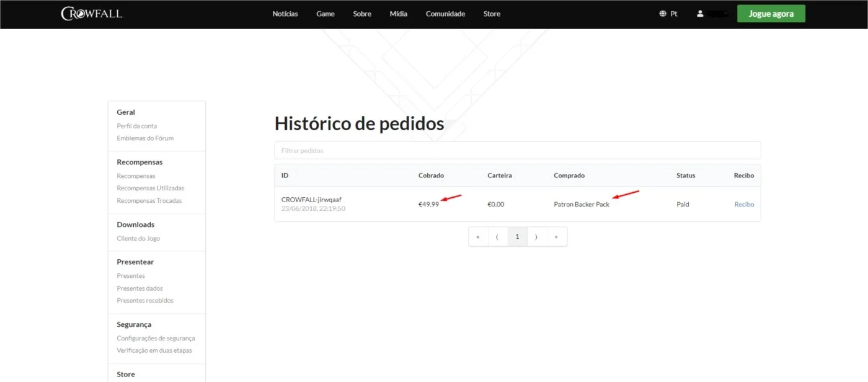Open the globe language selector icon
The height and width of the screenshot is (382, 868).
tap(663, 14)
